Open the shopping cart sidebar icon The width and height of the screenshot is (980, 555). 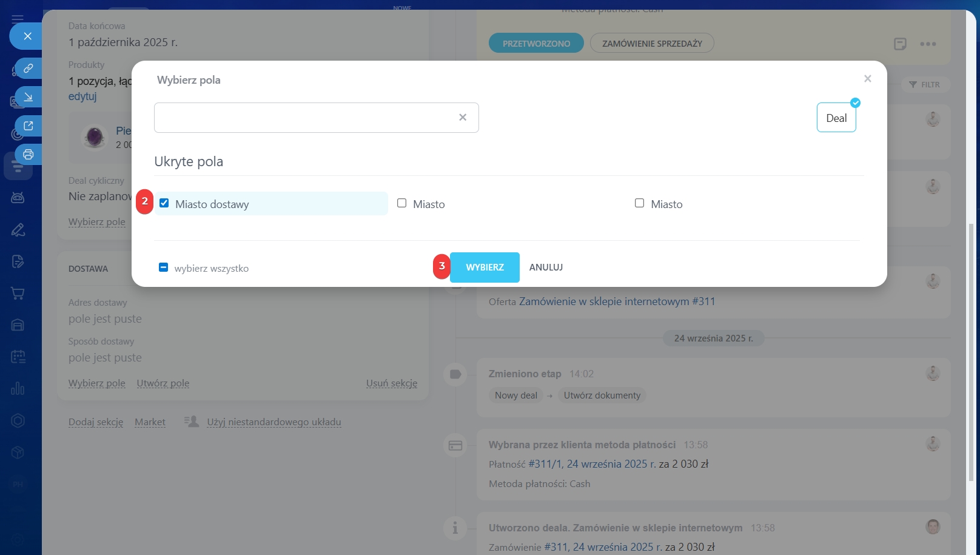(18, 294)
